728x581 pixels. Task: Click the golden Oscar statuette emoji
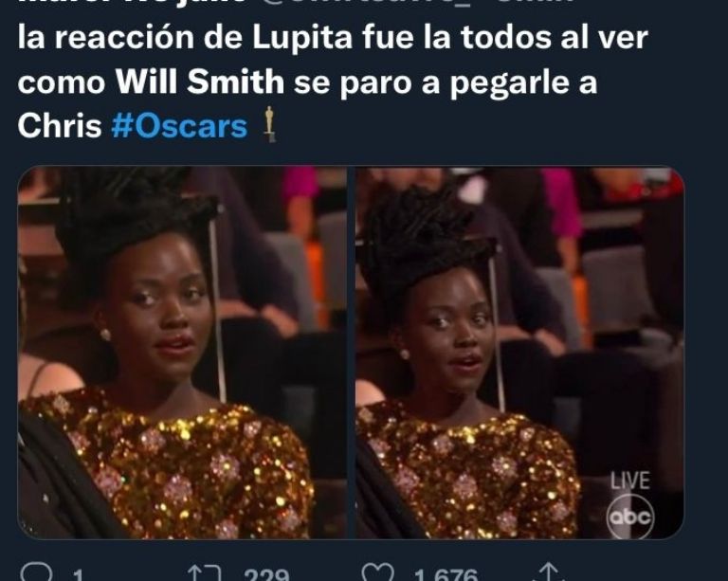tap(269, 124)
